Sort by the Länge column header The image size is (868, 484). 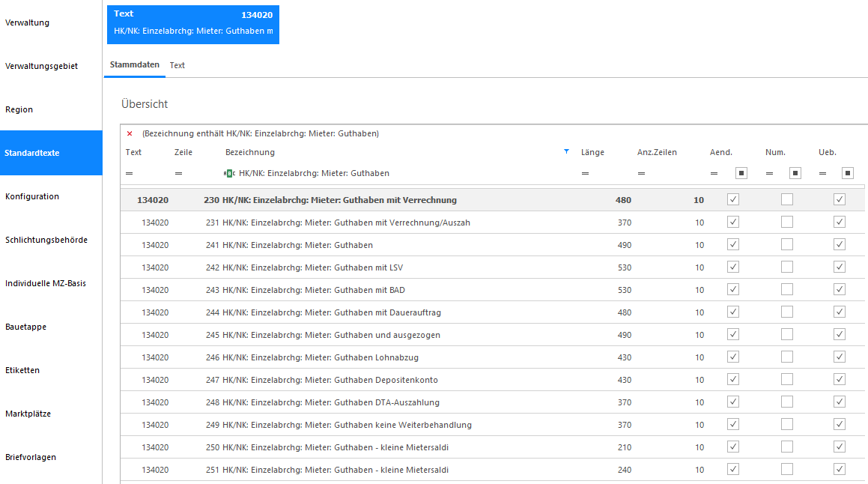click(x=592, y=152)
